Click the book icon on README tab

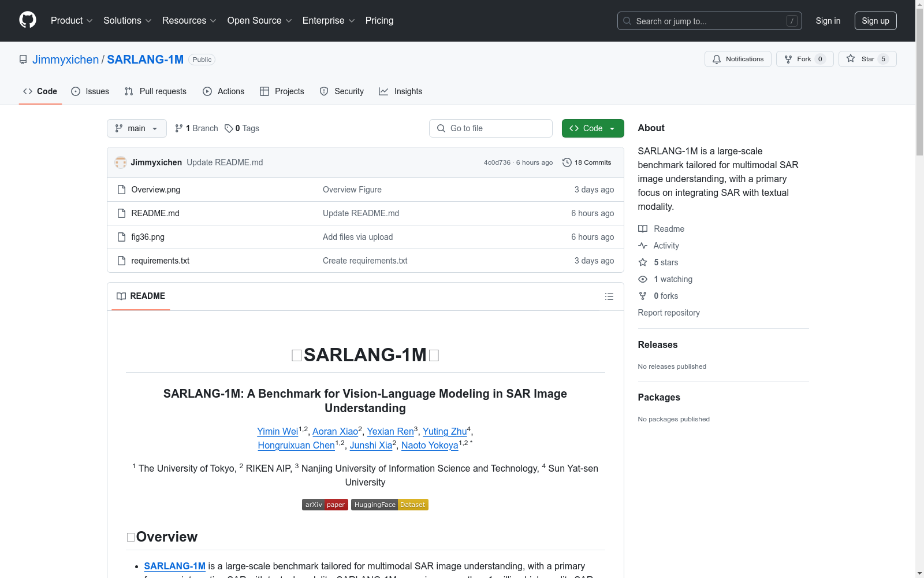coord(121,297)
